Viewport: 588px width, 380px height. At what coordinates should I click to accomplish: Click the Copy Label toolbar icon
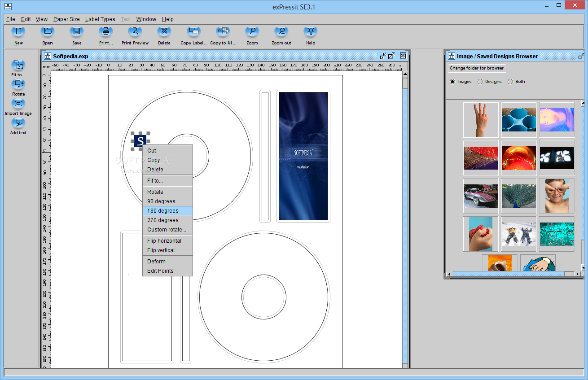(194, 32)
